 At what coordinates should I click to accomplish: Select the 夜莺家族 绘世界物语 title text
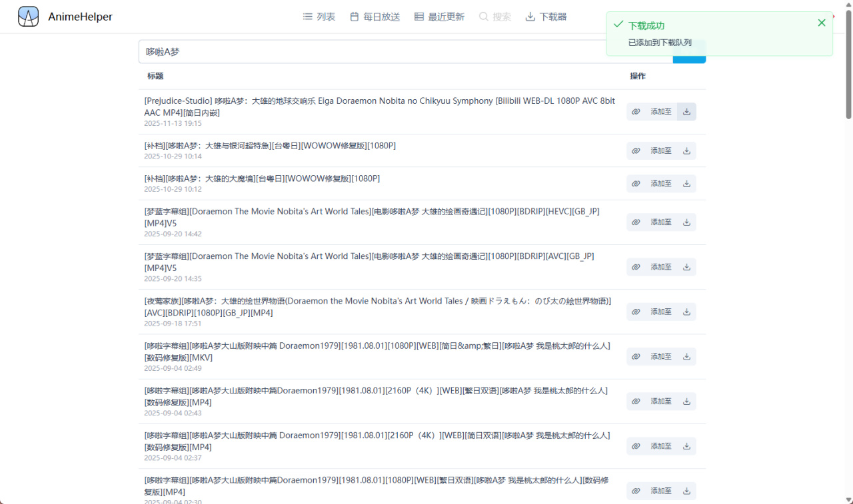point(378,306)
